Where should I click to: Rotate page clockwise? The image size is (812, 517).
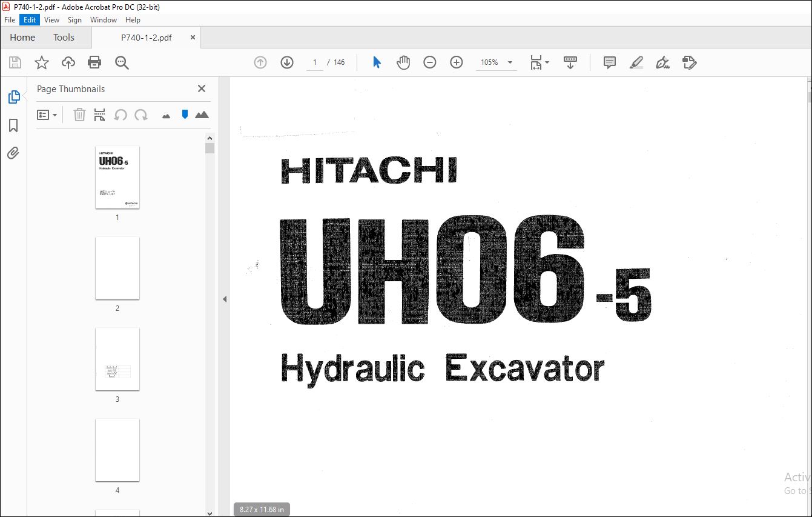pos(141,115)
